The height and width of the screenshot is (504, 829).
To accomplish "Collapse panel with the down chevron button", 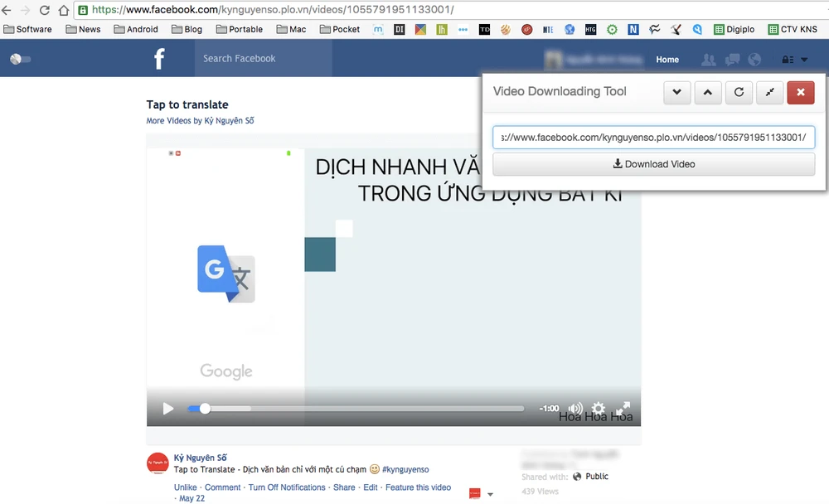I will [677, 92].
